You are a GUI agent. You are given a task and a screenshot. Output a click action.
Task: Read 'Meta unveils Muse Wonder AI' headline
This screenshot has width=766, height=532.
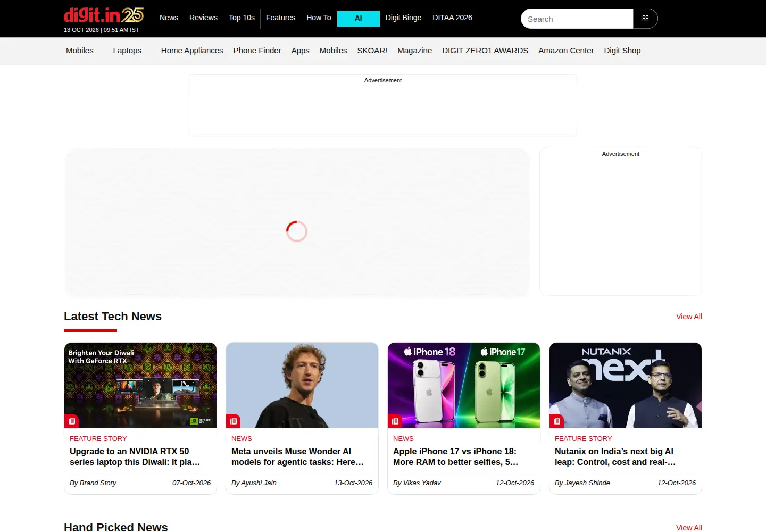pyautogui.click(x=297, y=456)
